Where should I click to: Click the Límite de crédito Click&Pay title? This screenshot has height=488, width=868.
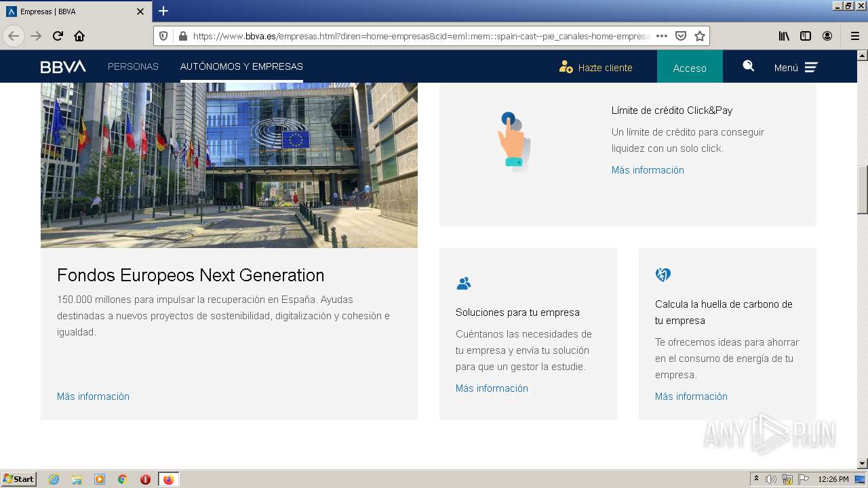coord(672,110)
